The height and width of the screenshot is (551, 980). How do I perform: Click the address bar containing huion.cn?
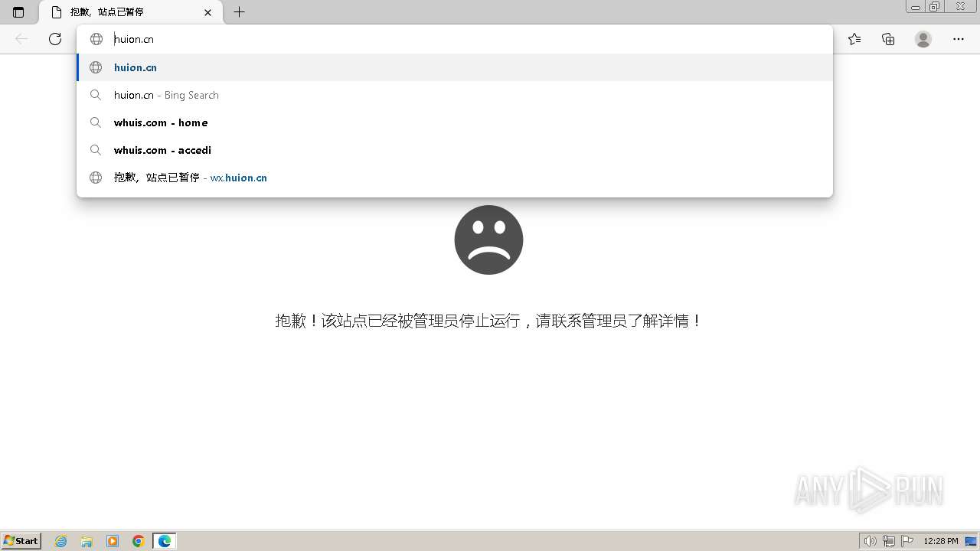[x=455, y=39]
